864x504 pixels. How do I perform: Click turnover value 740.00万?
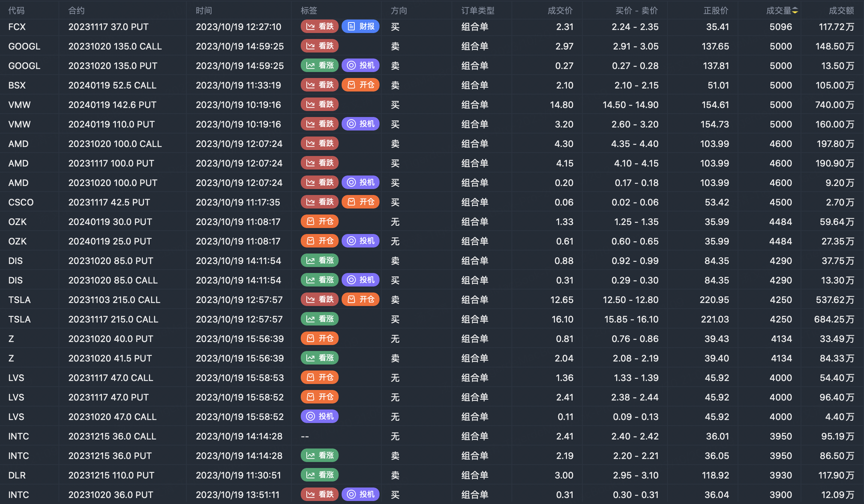click(x=835, y=105)
